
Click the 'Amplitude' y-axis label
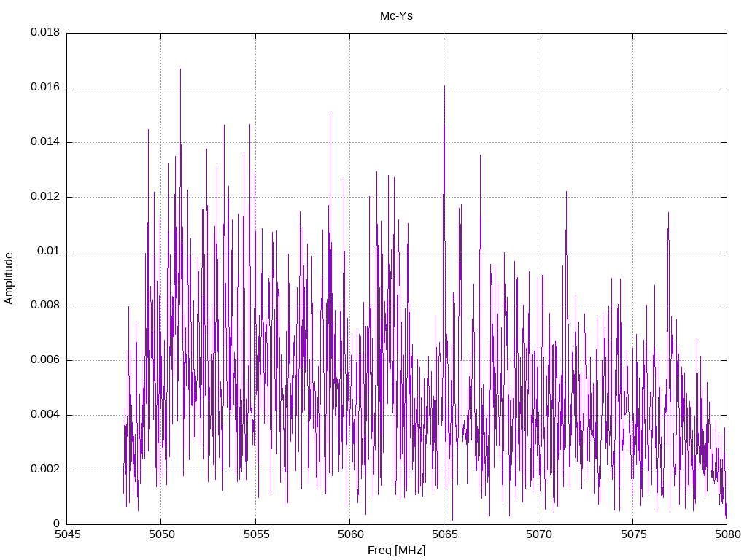[x=9, y=279]
